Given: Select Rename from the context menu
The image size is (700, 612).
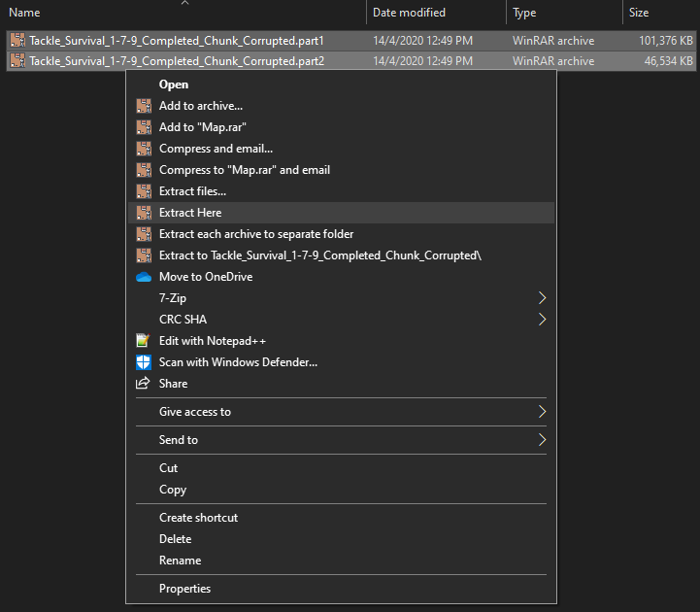Looking at the screenshot, I should tap(180, 561).
